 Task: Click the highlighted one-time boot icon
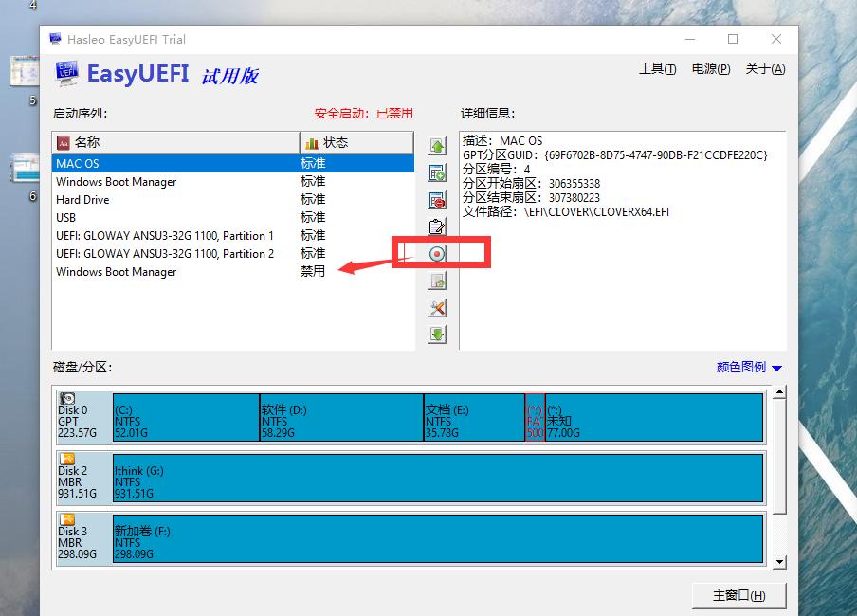coord(436,253)
